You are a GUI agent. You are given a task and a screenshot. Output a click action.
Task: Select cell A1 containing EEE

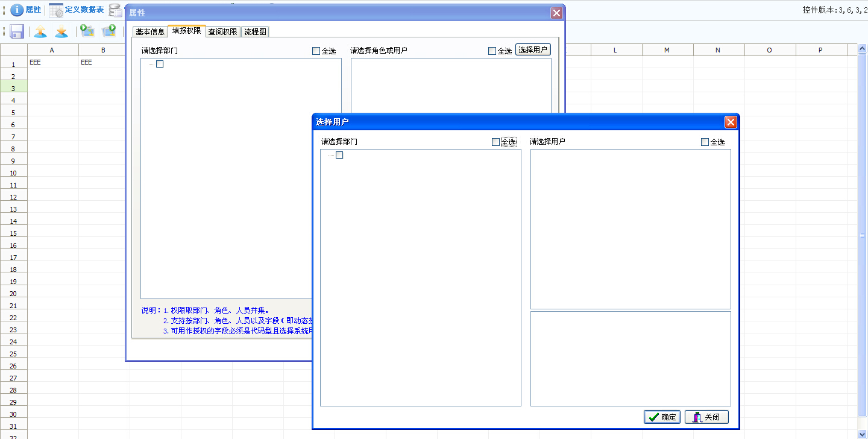pyautogui.click(x=53, y=62)
